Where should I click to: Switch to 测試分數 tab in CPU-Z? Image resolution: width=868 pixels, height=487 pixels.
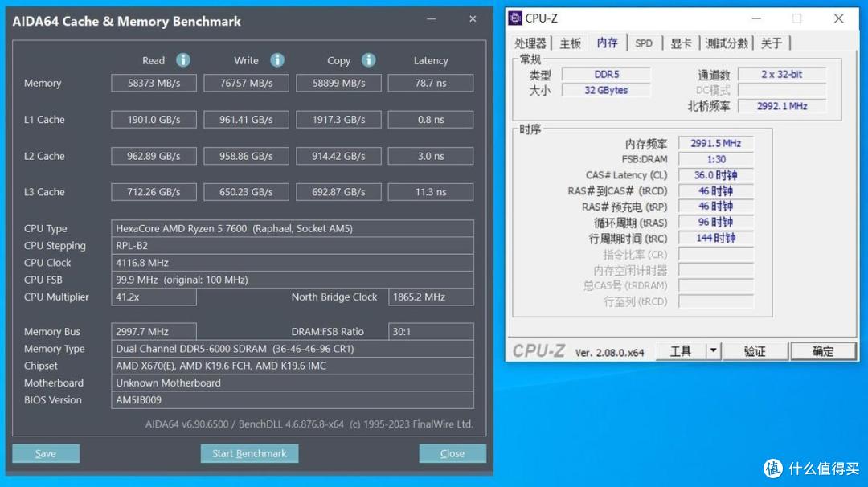pyautogui.click(x=727, y=43)
